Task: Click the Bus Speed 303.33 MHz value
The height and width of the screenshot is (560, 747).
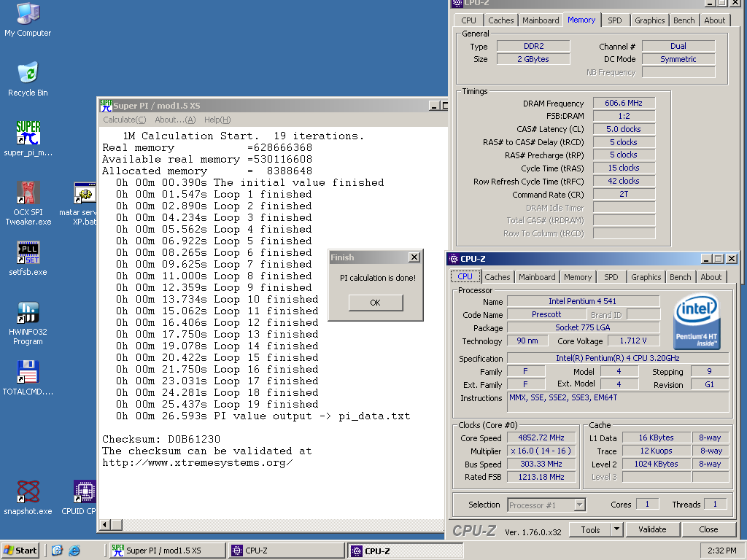Action: click(541, 464)
